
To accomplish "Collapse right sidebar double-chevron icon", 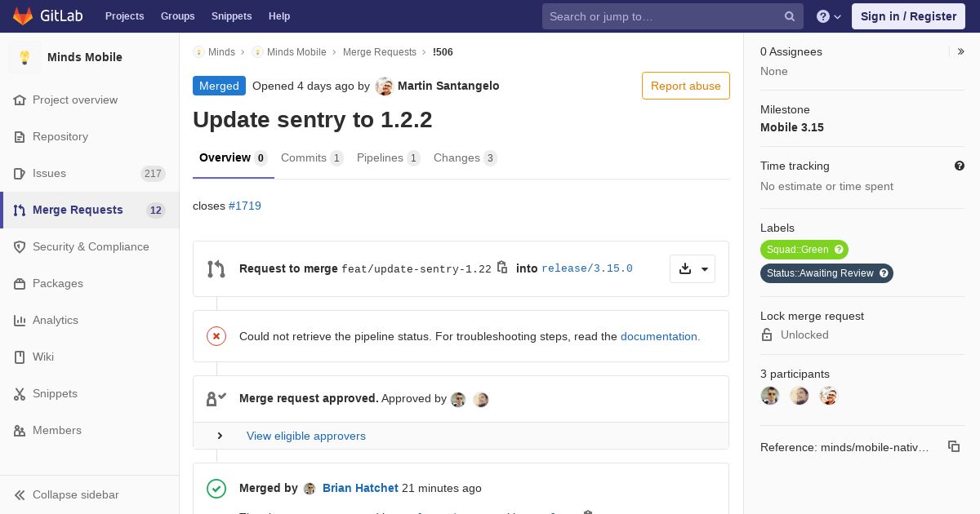I will click(x=961, y=51).
